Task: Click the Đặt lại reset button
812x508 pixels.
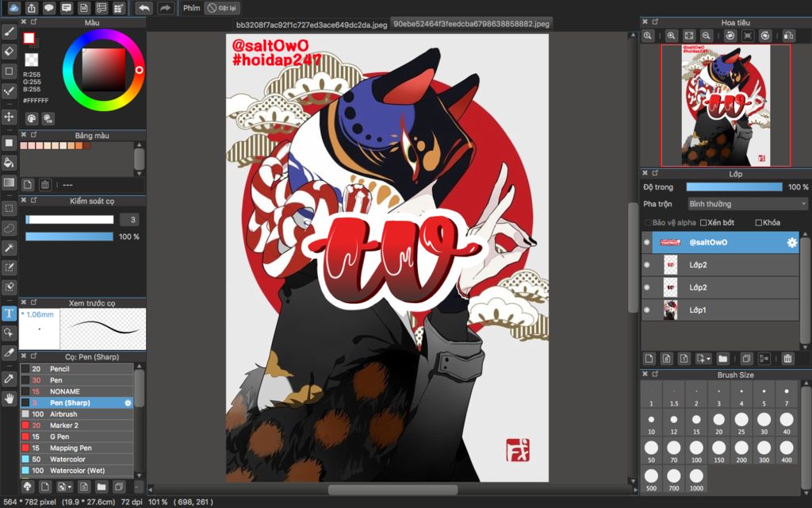Action: [x=222, y=8]
